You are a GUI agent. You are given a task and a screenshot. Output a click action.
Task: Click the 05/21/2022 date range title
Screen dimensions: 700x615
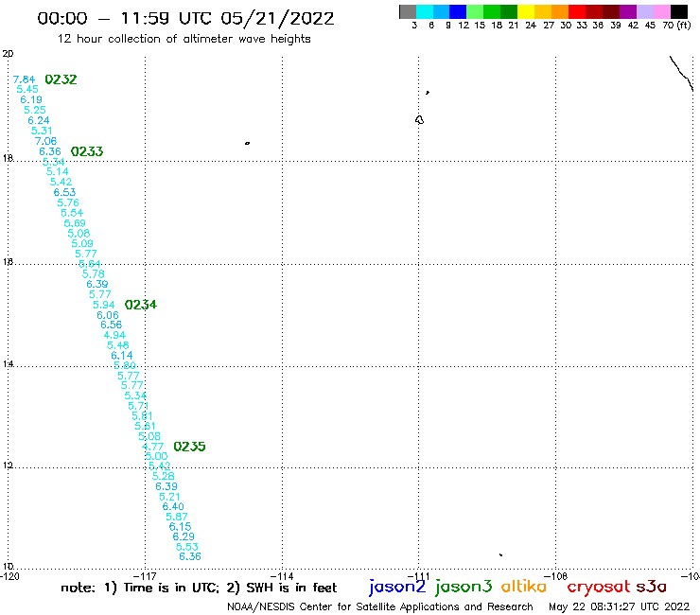pyautogui.click(x=185, y=18)
